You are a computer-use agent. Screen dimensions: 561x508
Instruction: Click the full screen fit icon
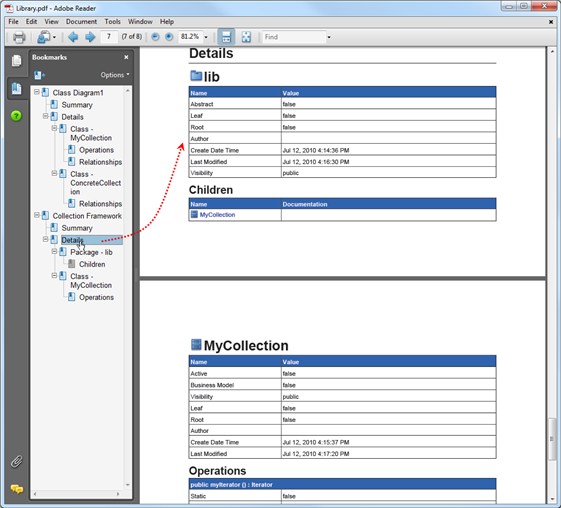246,37
